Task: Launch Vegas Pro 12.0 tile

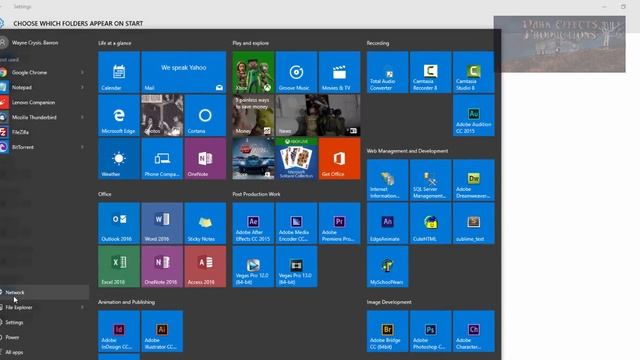Action: [253, 267]
